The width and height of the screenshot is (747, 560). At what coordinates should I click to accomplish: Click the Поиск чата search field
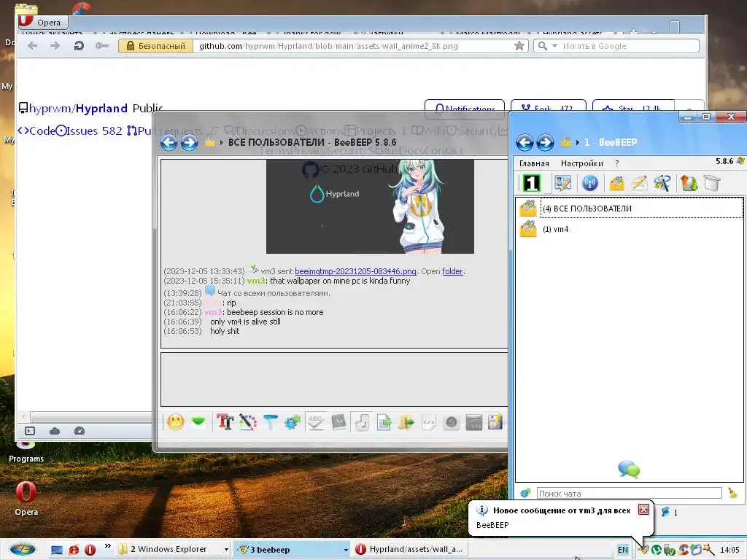click(629, 494)
